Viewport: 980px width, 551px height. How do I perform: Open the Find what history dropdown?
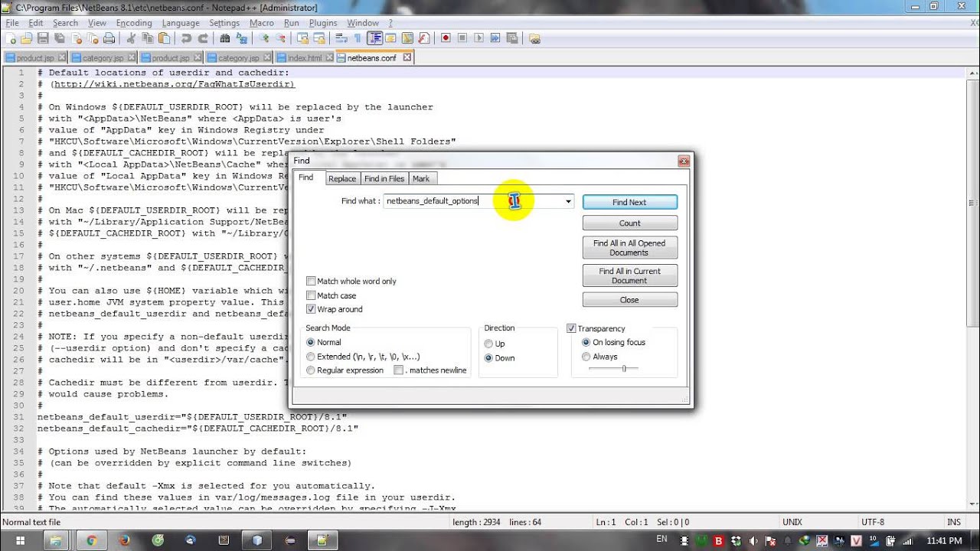pyautogui.click(x=568, y=201)
